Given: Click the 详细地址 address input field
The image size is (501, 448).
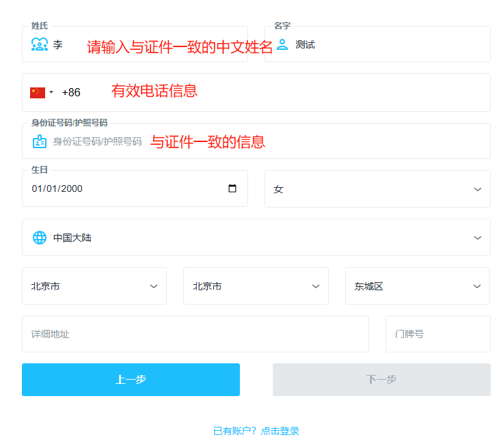Looking at the screenshot, I should pyautogui.click(x=195, y=334).
